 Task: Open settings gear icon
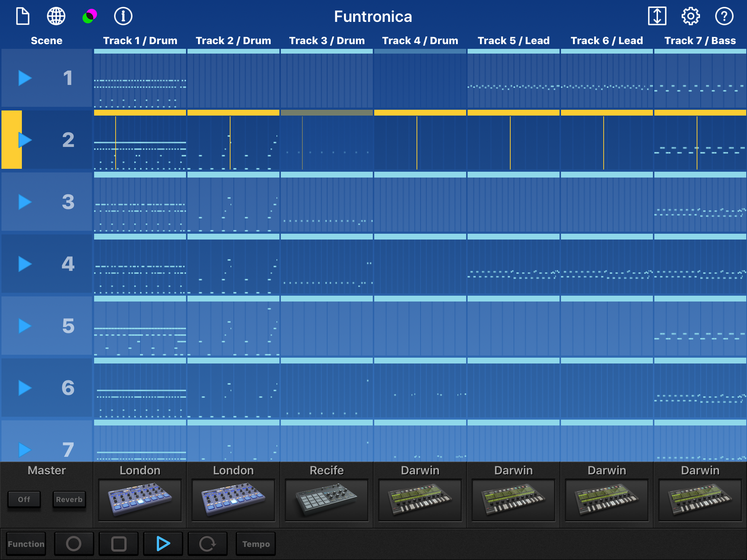tap(691, 16)
